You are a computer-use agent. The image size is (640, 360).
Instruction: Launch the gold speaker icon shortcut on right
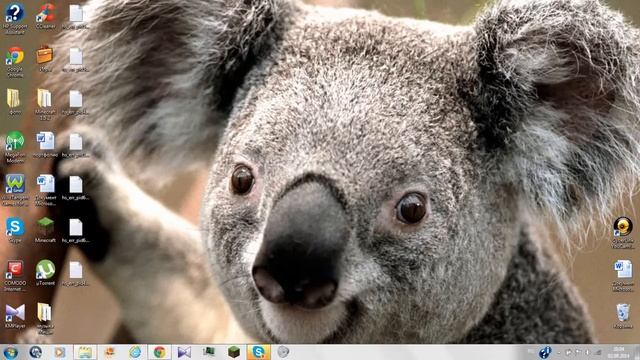623,233
